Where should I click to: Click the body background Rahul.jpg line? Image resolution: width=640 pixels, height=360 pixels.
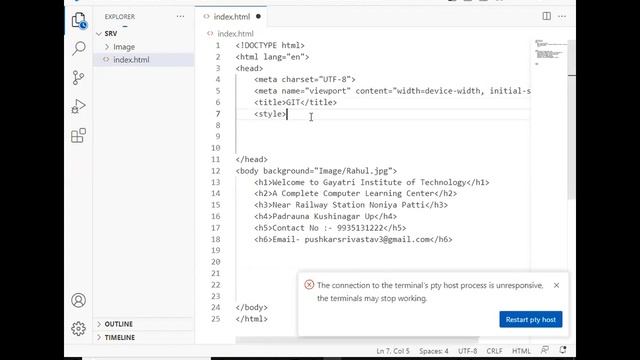(316, 171)
